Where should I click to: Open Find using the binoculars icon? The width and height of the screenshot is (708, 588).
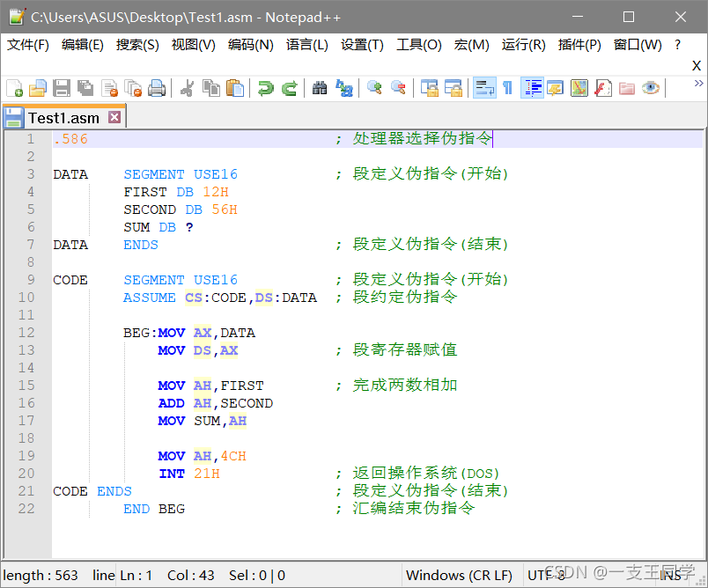320,88
